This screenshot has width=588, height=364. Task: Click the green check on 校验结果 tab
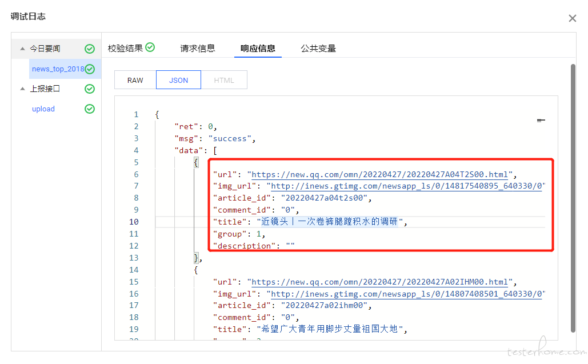tap(150, 47)
